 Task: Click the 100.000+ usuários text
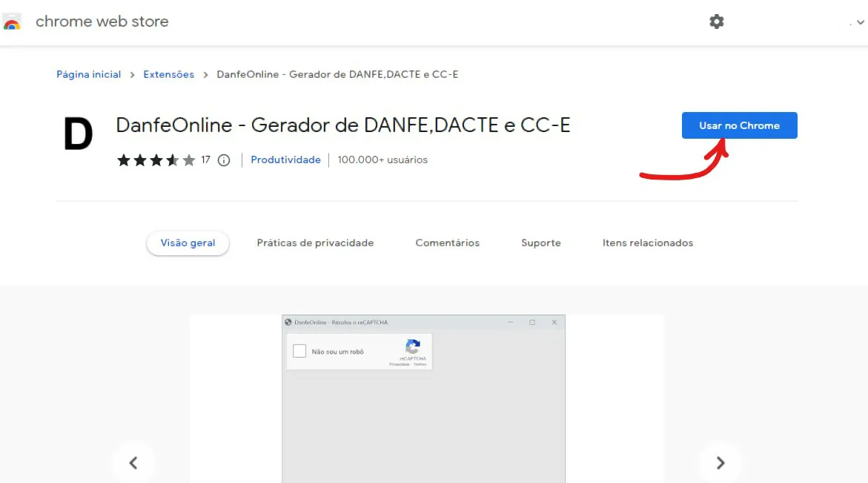382,160
